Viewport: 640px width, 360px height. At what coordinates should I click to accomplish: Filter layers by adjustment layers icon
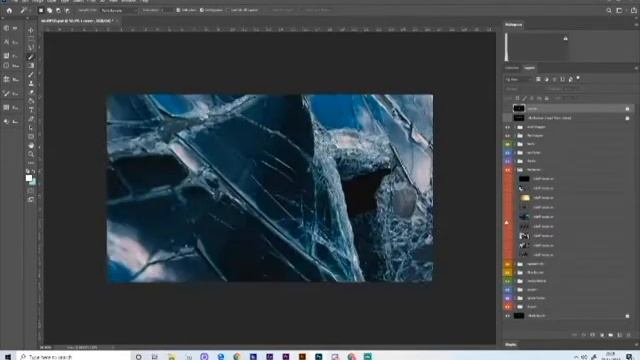point(547,79)
